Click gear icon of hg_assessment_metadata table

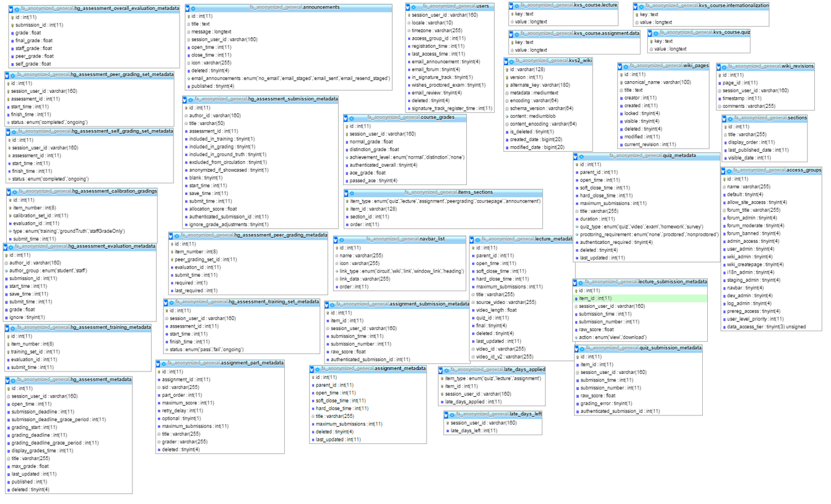pyautogui.click(x=14, y=380)
